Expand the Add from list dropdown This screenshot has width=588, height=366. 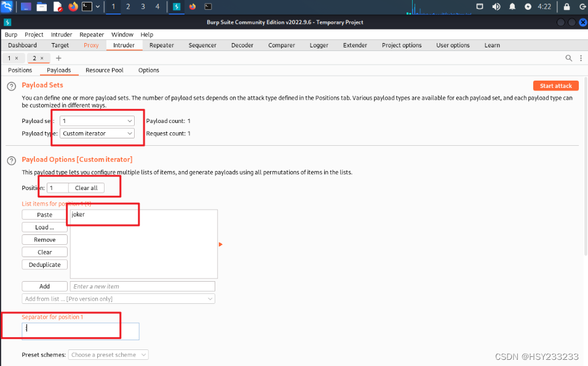coord(119,299)
